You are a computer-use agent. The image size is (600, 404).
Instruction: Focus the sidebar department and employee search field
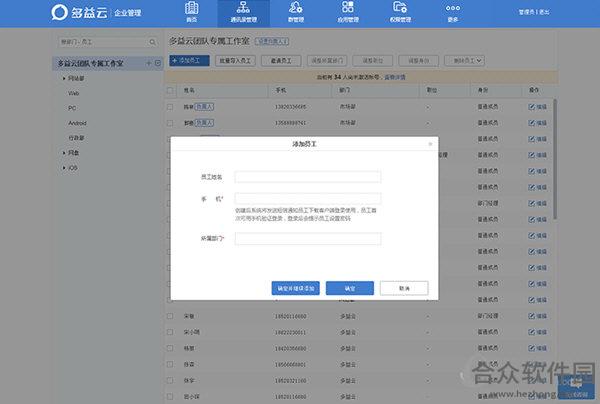pos(108,42)
